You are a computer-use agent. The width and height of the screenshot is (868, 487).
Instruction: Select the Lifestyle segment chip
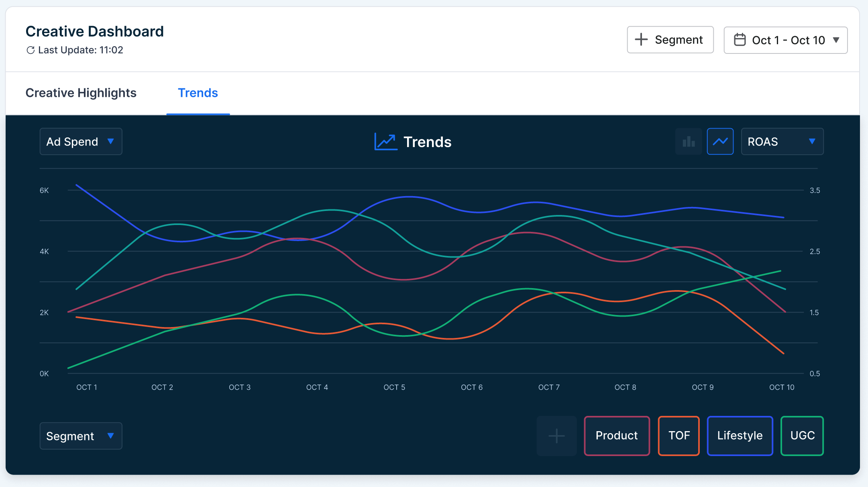pyautogui.click(x=740, y=436)
